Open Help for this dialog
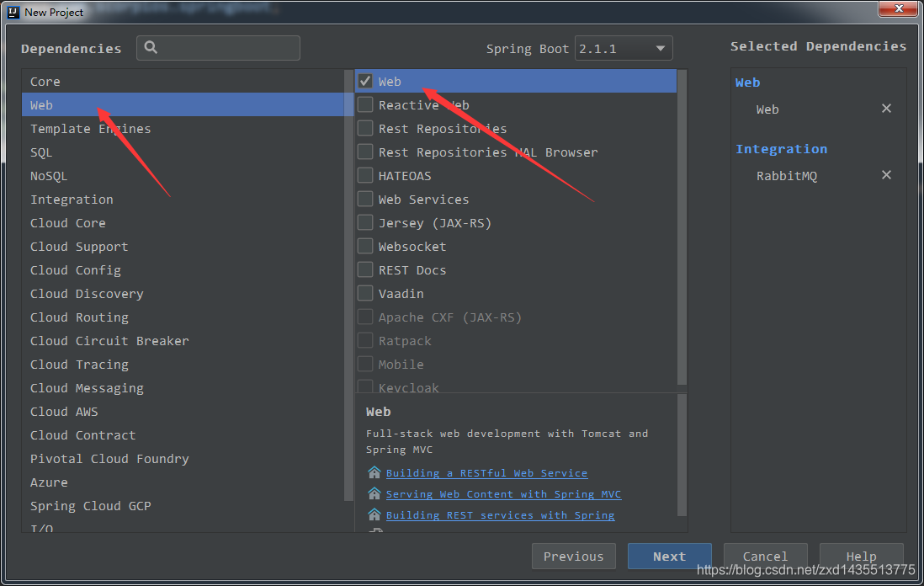This screenshot has width=924, height=586. coord(861,556)
